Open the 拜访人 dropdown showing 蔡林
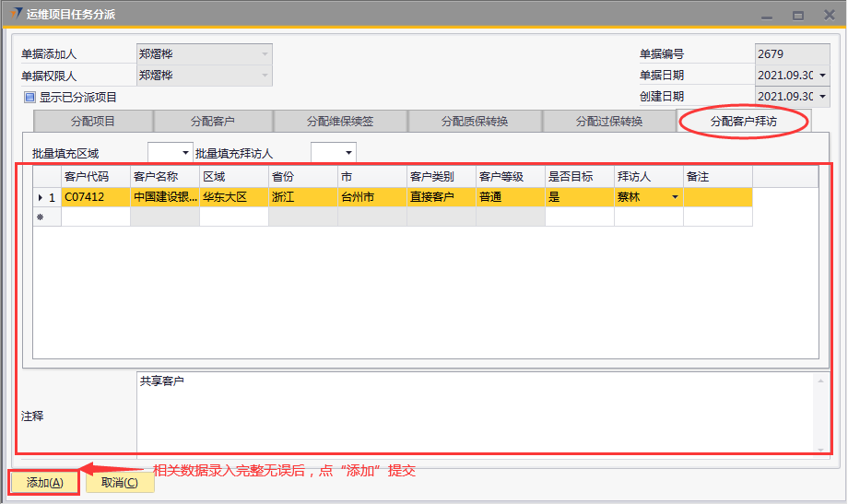 (x=675, y=197)
